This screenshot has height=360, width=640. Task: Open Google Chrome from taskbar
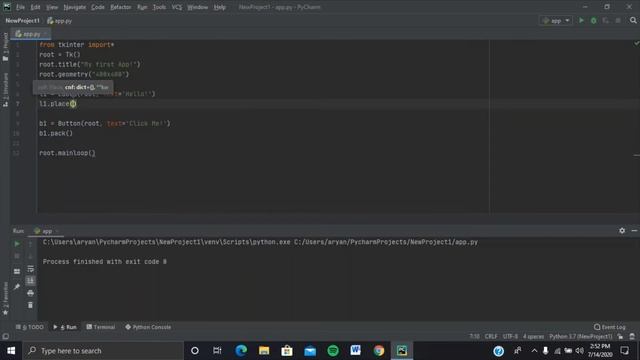coord(379,351)
